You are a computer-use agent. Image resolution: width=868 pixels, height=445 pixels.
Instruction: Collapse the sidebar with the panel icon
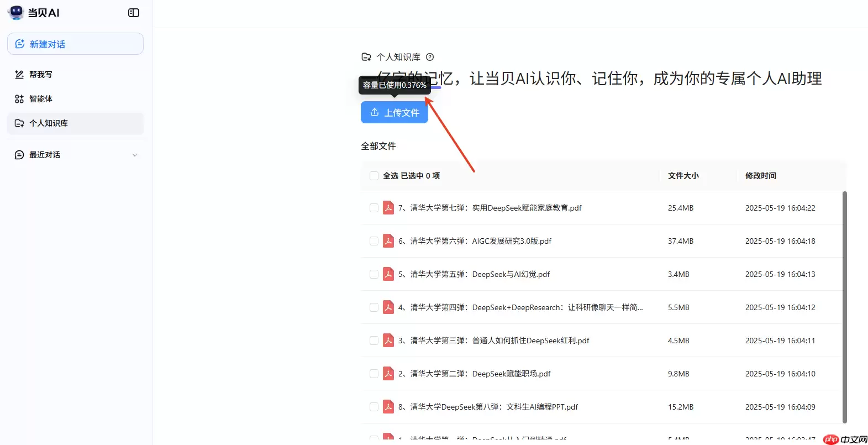(x=134, y=13)
